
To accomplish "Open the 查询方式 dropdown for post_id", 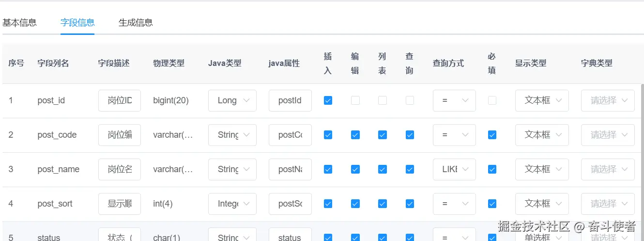I will click(x=454, y=100).
